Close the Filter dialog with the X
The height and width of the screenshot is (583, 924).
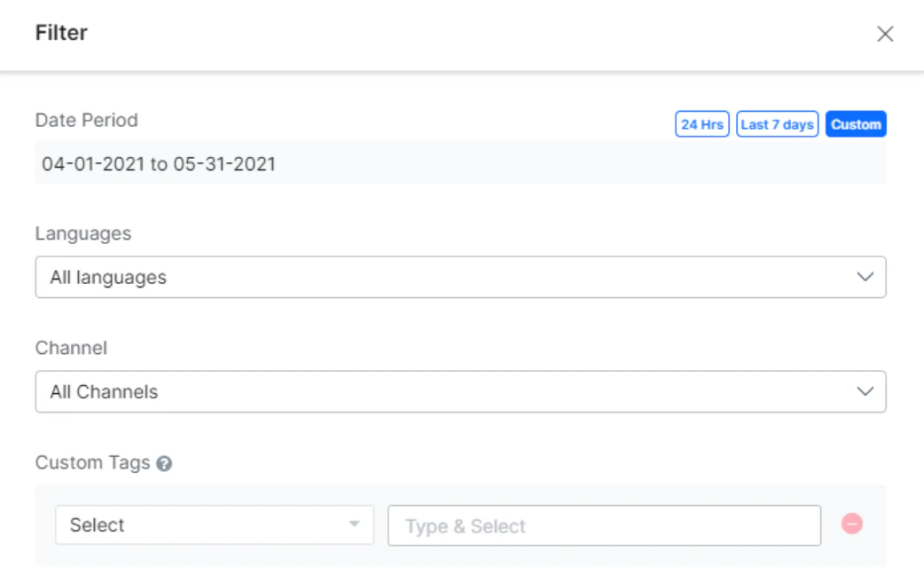click(x=886, y=35)
